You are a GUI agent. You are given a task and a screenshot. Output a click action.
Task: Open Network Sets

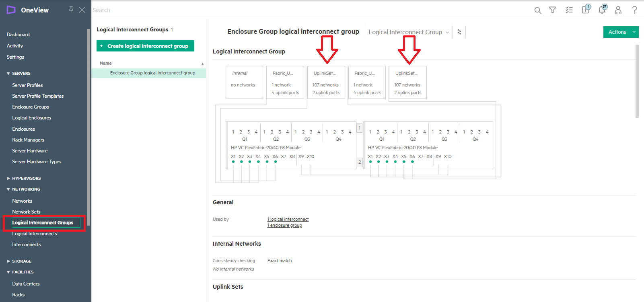[26, 212]
